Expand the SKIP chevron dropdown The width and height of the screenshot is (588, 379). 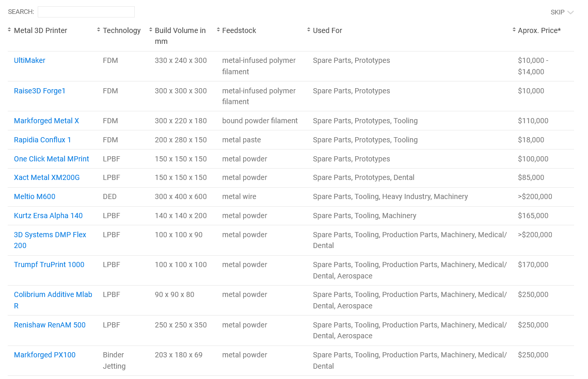pyautogui.click(x=570, y=12)
